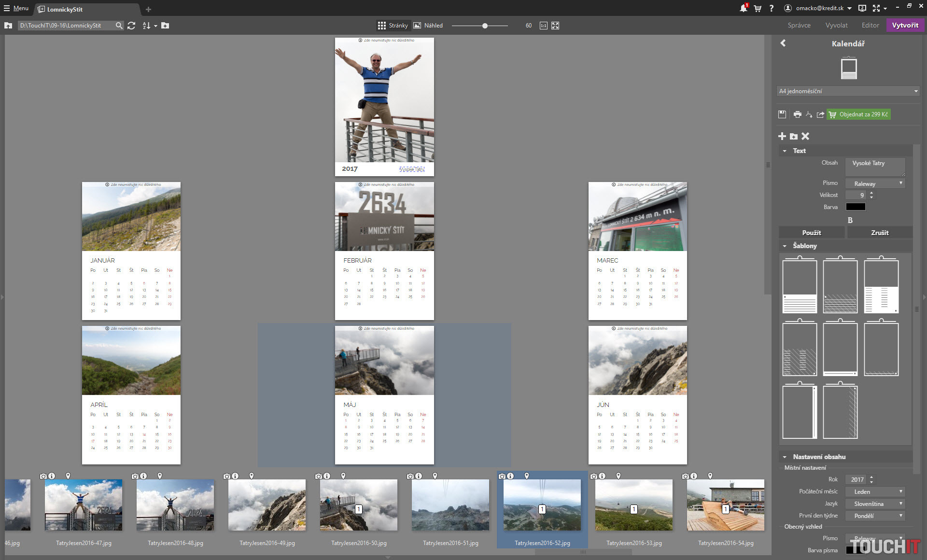Select thumbnail TatryJesen2016-49.jpg
Image resolution: width=927 pixels, height=560 pixels.
point(267,505)
